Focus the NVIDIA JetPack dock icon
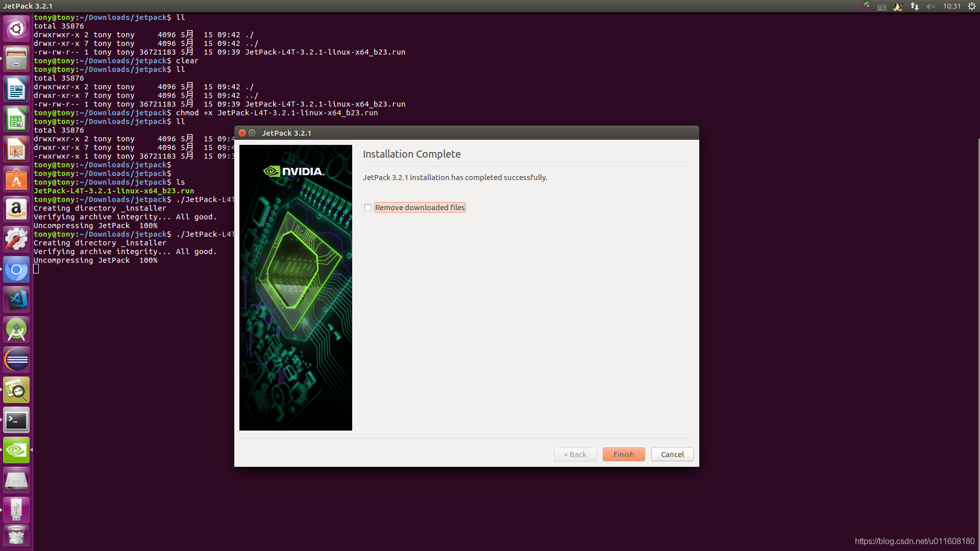Viewport: 980px width, 551px height. 16,450
